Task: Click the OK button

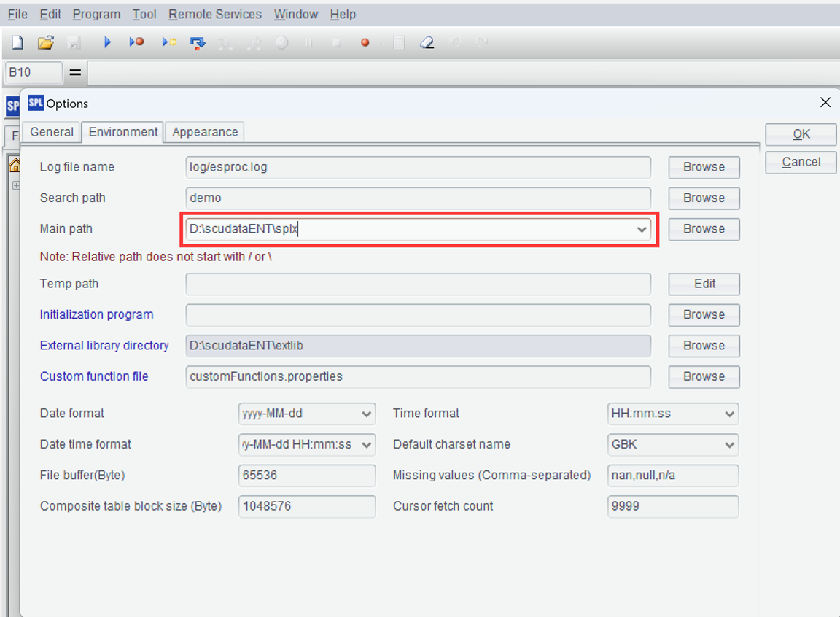Action: [801, 134]
